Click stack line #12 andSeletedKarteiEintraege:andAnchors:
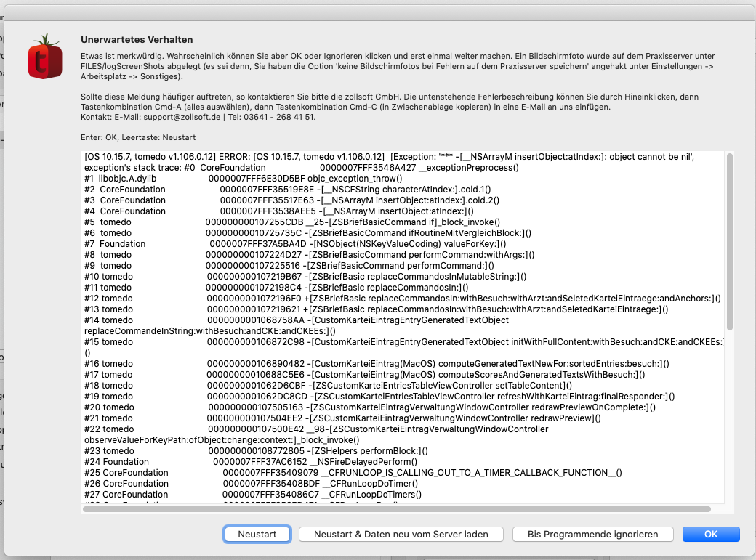Image resolution: width=756 pixels, height=560 pixels. click(403, 299)
